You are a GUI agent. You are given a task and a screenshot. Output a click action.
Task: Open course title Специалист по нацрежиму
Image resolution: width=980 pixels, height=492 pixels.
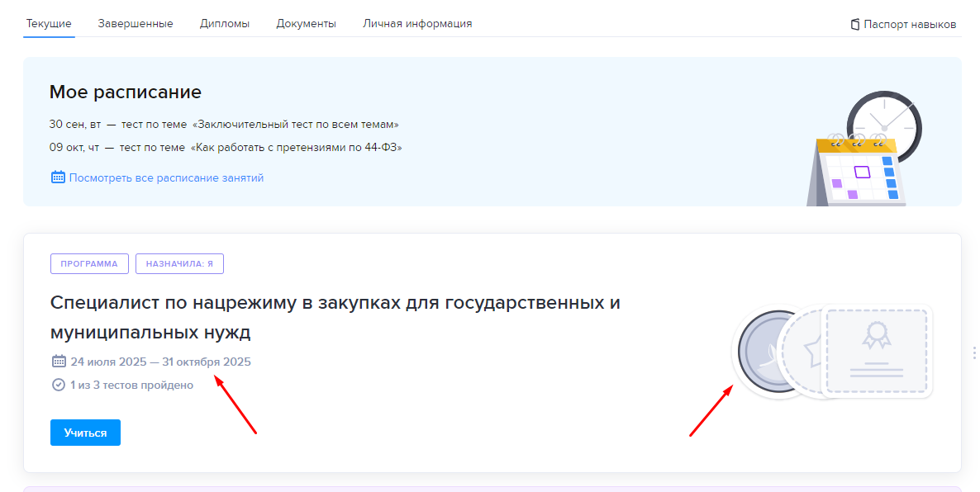335,317
